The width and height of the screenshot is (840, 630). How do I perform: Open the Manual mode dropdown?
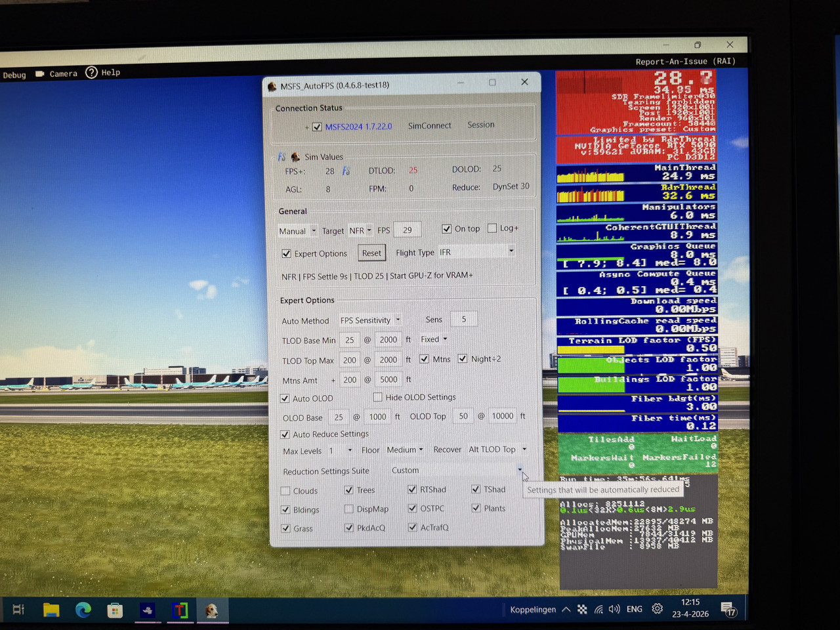click(298, 231)
